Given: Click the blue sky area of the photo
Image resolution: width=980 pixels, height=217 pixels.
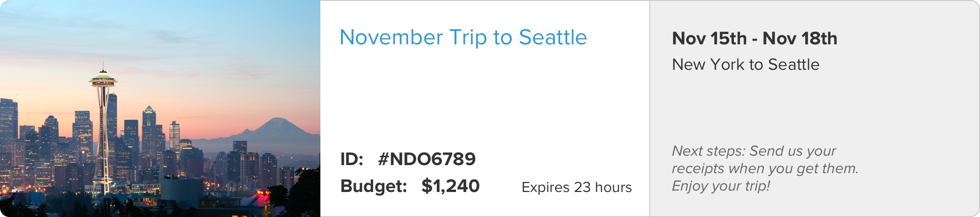Looking at the screenshot, I should coord(212,28).
